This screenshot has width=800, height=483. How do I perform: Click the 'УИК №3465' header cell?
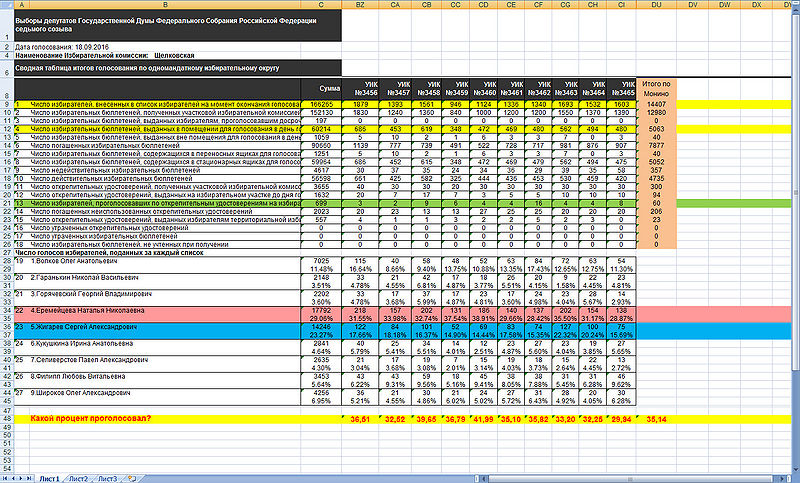[622, 88]
